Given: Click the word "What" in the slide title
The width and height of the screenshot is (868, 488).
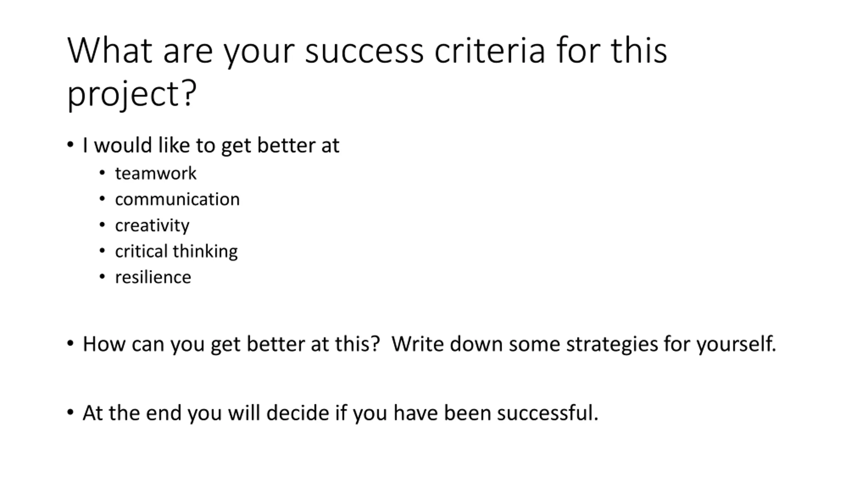Looking at the screenshot, I should click(110, 51).
